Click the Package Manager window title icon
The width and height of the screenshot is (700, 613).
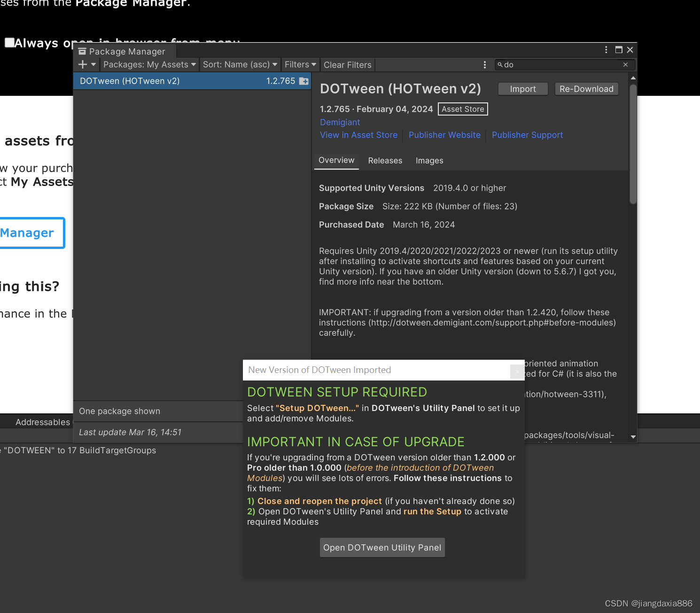click(82, 51)
